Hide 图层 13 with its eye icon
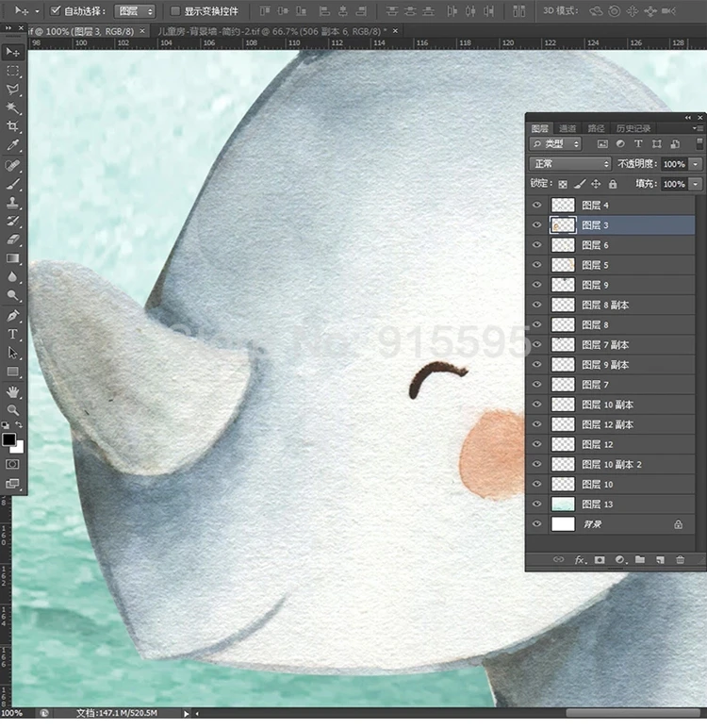 tap(536, 505)
